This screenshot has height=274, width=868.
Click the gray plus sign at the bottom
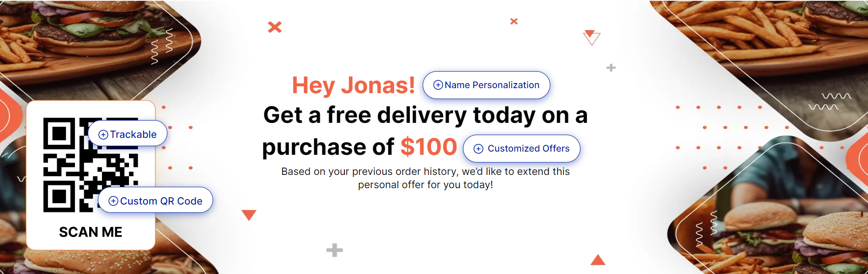tap(334, 250)
